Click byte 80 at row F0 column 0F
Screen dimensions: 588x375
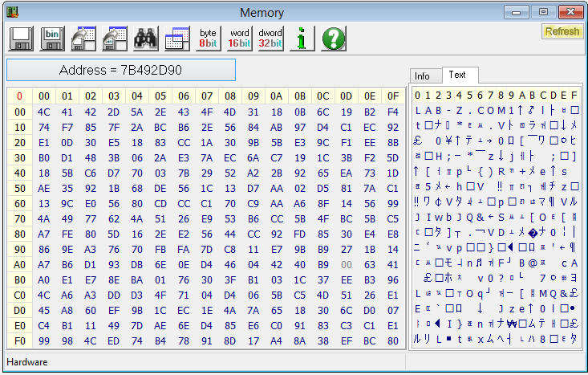pos(392,340)
